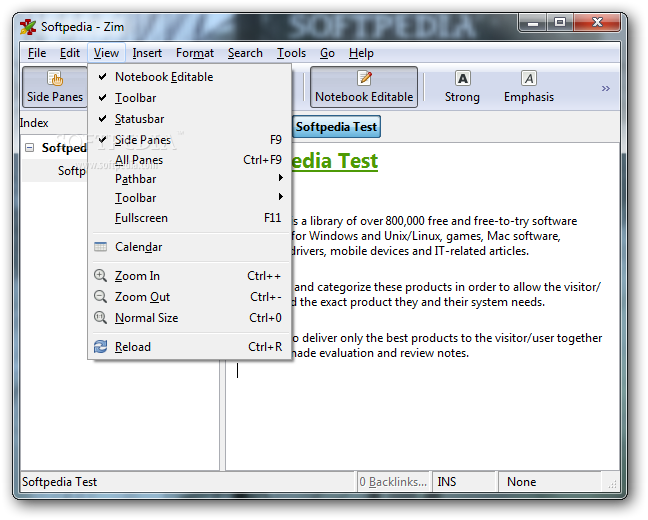Image resolution: width=648 pixels, height=520 pixels.
Task: Uncheck the Toolbar checkbox menu item
Action: [189, 98]
